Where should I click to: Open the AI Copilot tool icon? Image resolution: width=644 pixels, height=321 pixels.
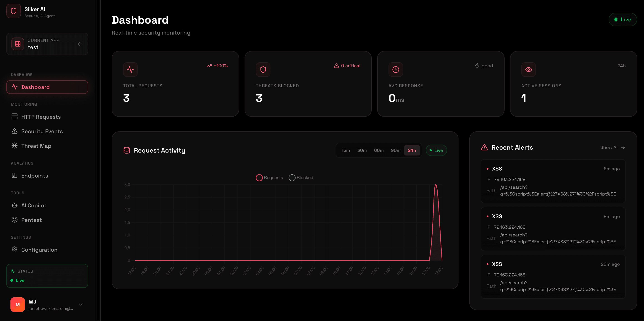(x=15, y=205)
